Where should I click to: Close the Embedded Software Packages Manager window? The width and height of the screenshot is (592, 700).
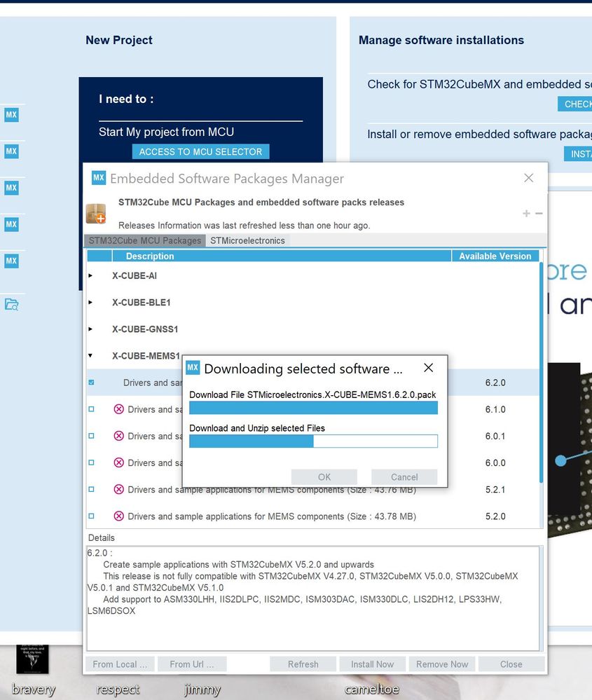pos(529,178)
